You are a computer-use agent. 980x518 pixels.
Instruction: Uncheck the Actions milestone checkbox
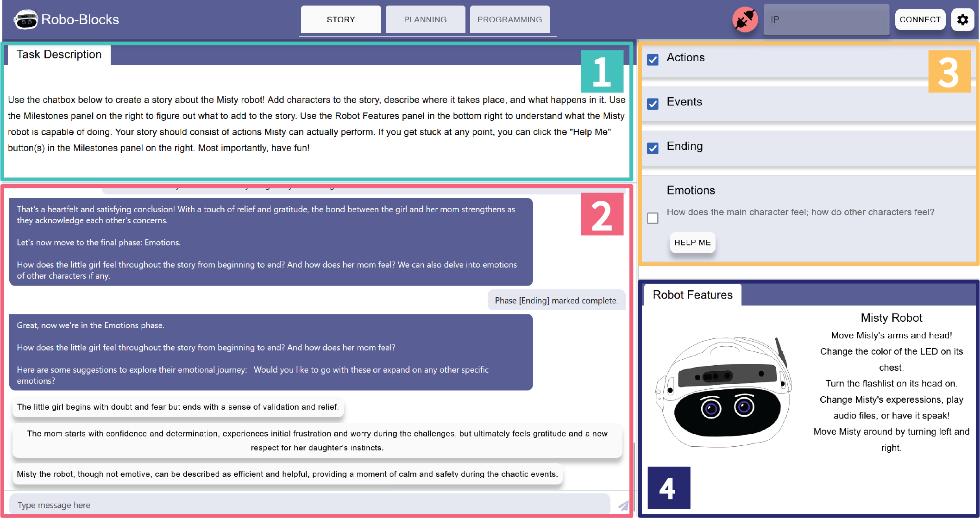[x=653, y=60]
